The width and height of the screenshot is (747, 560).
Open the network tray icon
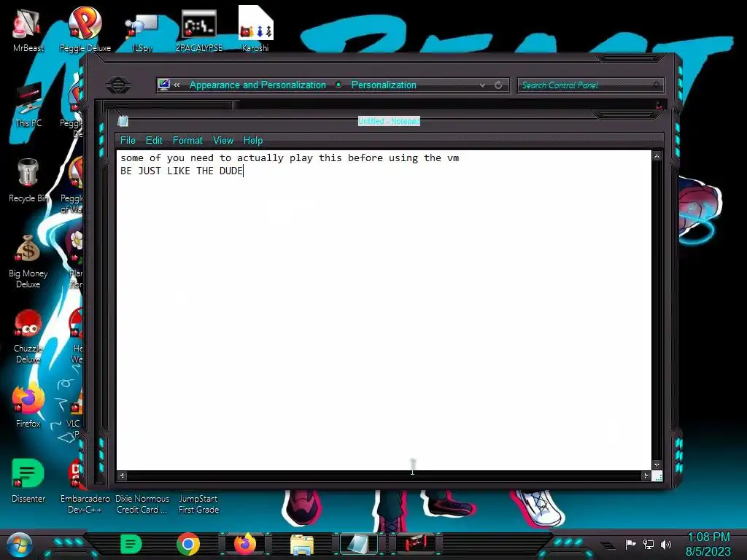649,544
